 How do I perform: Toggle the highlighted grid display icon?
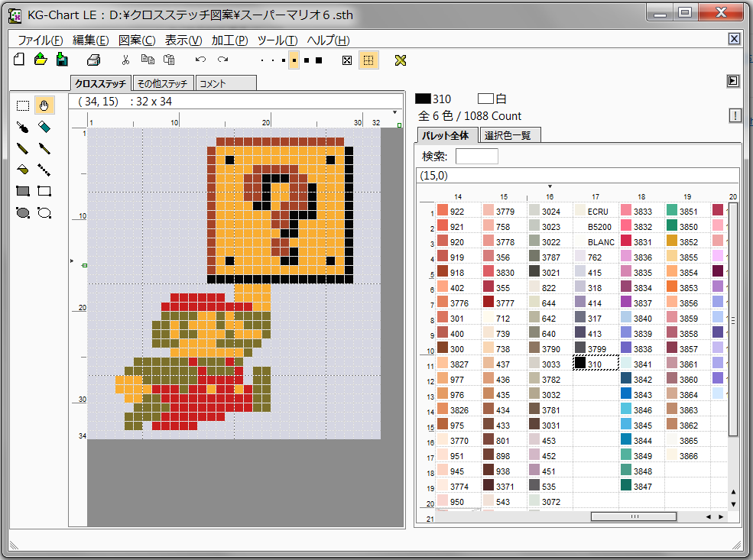[x=368, y=60]
